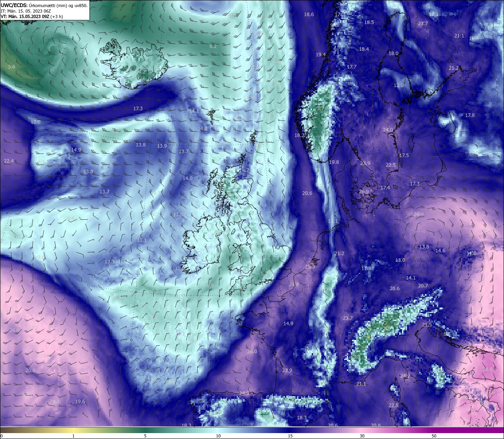The height and width of the screenshot is (439, 504).
Task: Click the 6.2 value near Iceland
Action: coord(213,46)
